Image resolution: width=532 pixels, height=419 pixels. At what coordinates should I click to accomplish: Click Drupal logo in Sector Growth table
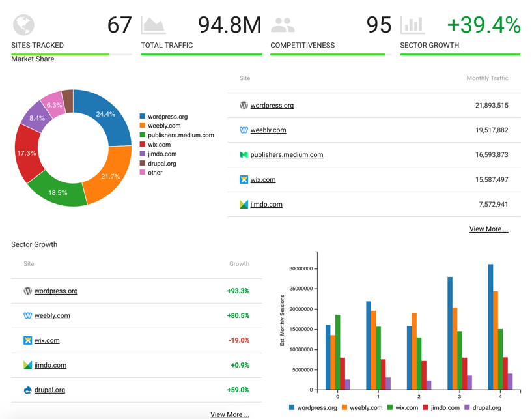[x=27, y=390]
